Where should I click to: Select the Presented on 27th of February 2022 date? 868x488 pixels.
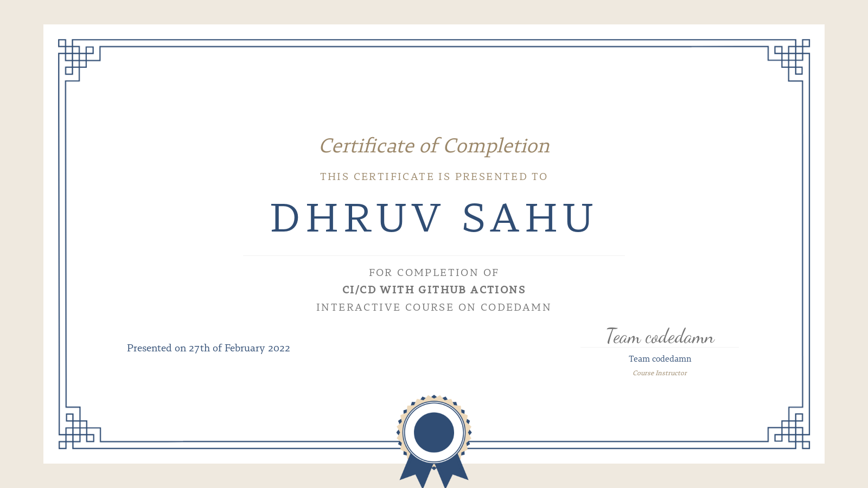click(208, 348)
